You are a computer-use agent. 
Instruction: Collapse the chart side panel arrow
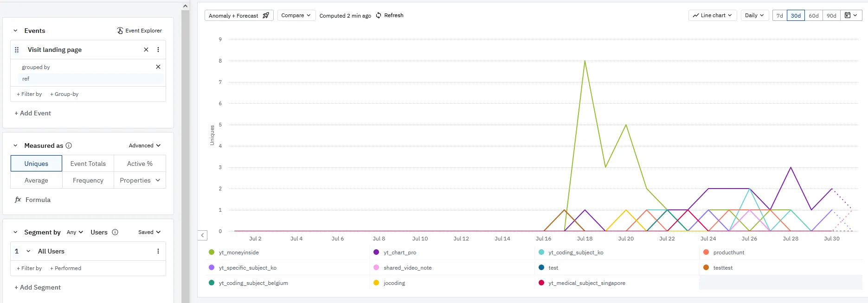pos(203,235)
